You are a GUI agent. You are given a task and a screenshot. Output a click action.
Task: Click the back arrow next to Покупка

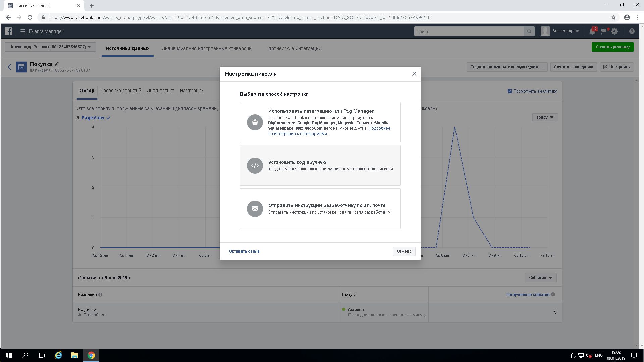click(9, 67)
